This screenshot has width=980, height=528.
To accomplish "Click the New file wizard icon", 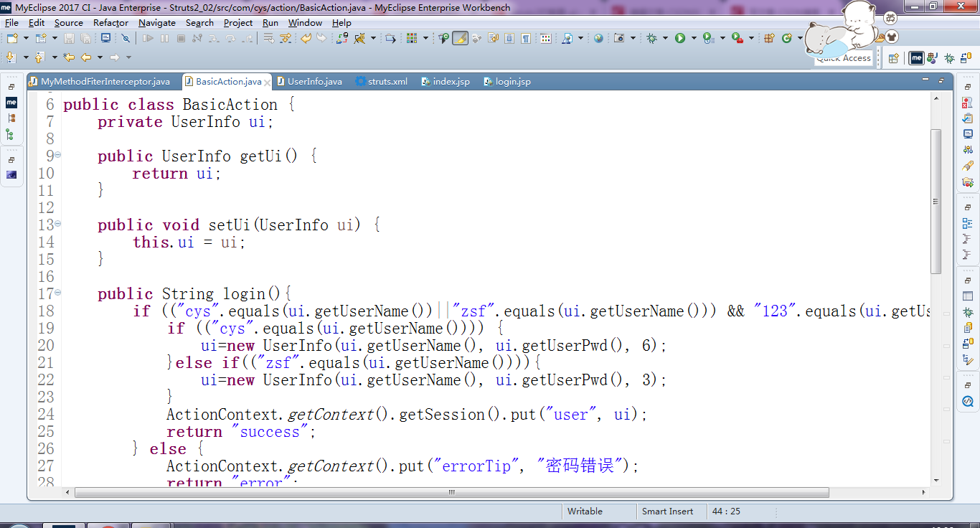I will tap(12, 38).
